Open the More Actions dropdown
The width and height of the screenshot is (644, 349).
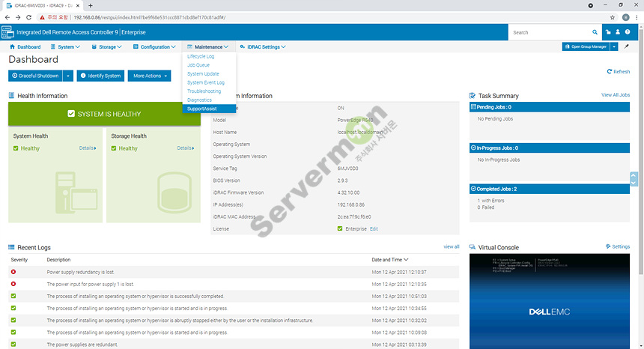(150, 76)
